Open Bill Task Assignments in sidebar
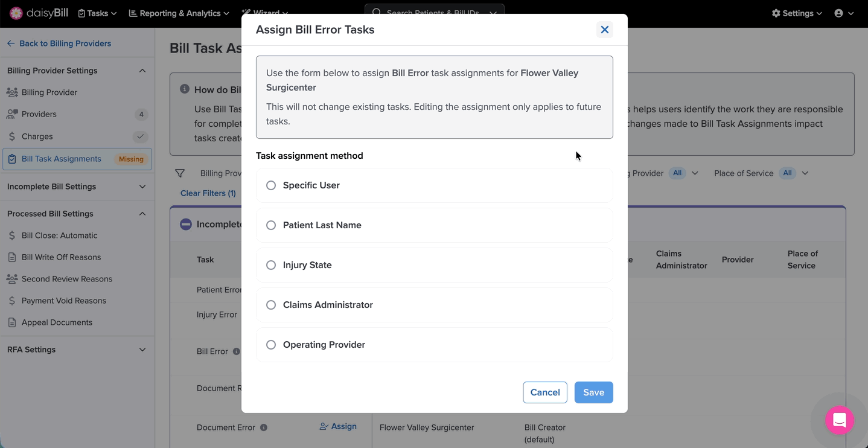 tap(62, 159)
